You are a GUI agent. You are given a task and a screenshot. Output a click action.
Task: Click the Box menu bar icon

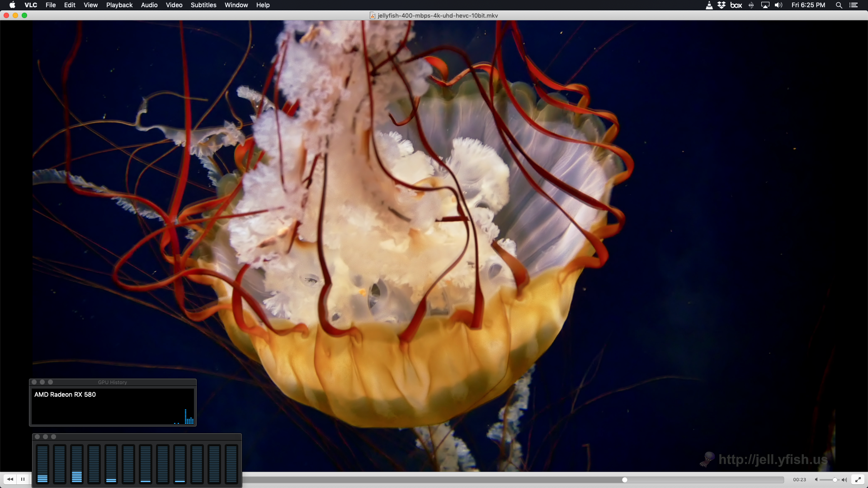pyautogui.click(x=736, y=5)
